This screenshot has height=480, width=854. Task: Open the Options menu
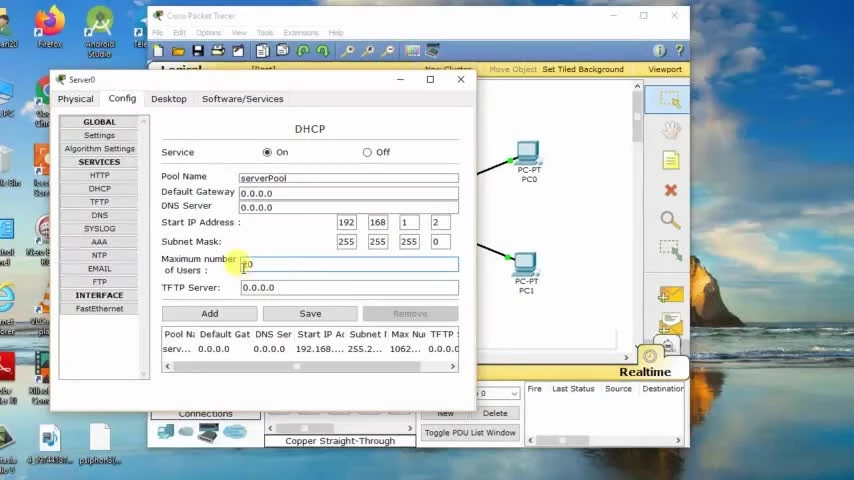(x=209, y=33)
